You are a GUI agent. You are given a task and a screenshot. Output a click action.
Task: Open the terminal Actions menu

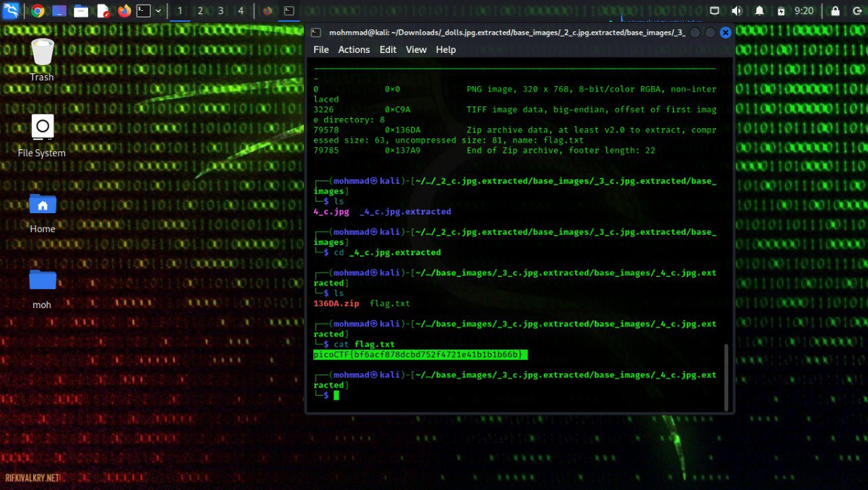tap(354, 50)
